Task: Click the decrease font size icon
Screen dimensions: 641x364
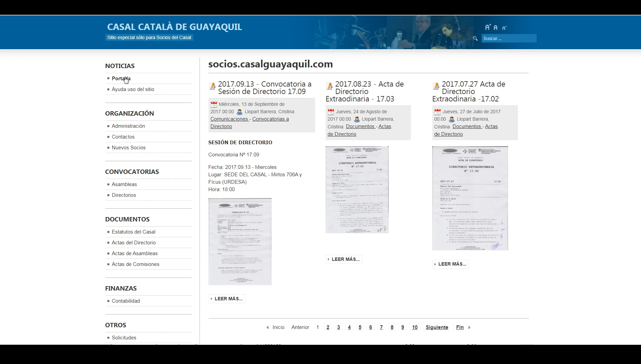Action: [504, 28]
